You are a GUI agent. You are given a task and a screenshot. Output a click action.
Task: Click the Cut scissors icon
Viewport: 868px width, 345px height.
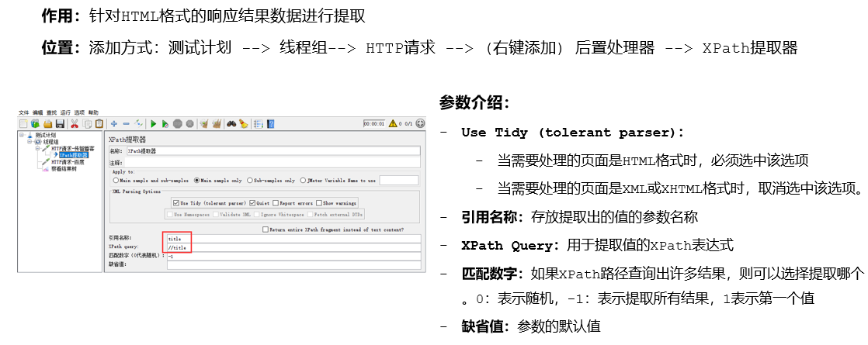[x=75, y=124]
